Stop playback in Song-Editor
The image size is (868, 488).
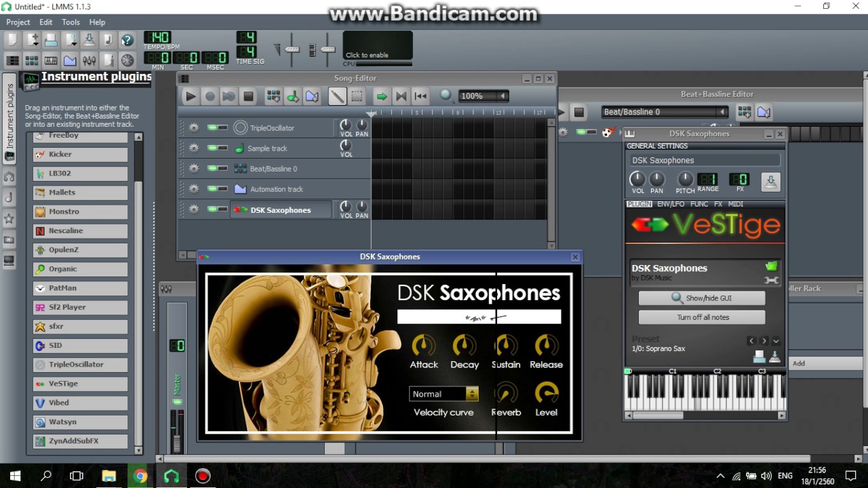coord(248,96)
